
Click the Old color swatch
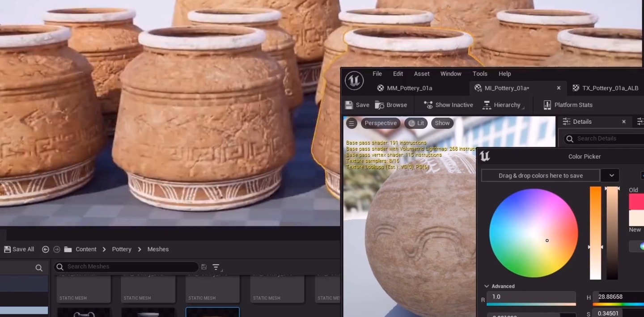[636, 202]
